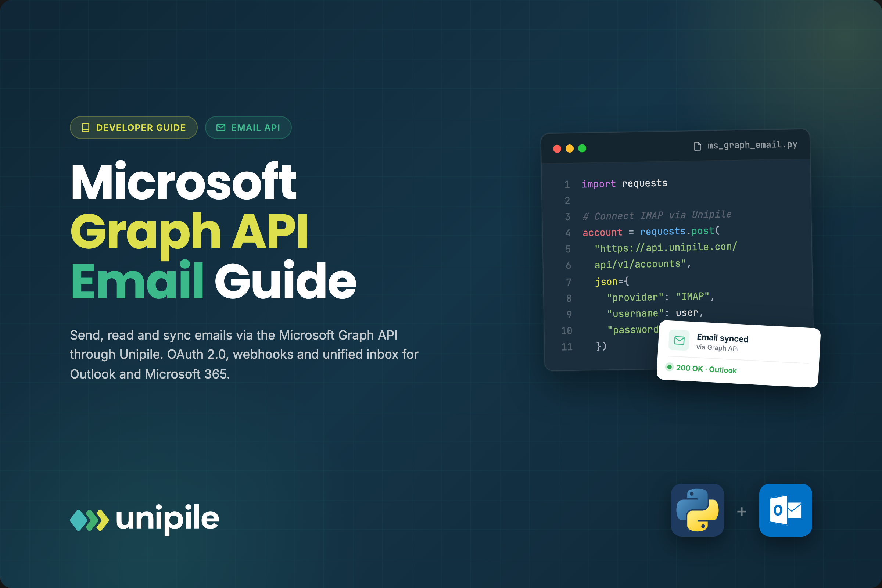Click the book icon in Developer Guide badge

[86, 128]
